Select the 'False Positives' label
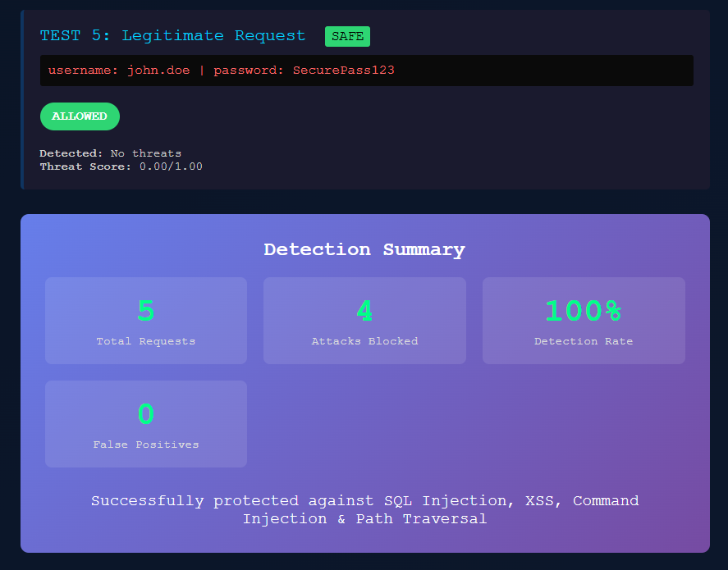The width and height of the screenshot is (728, 570). 146,445
